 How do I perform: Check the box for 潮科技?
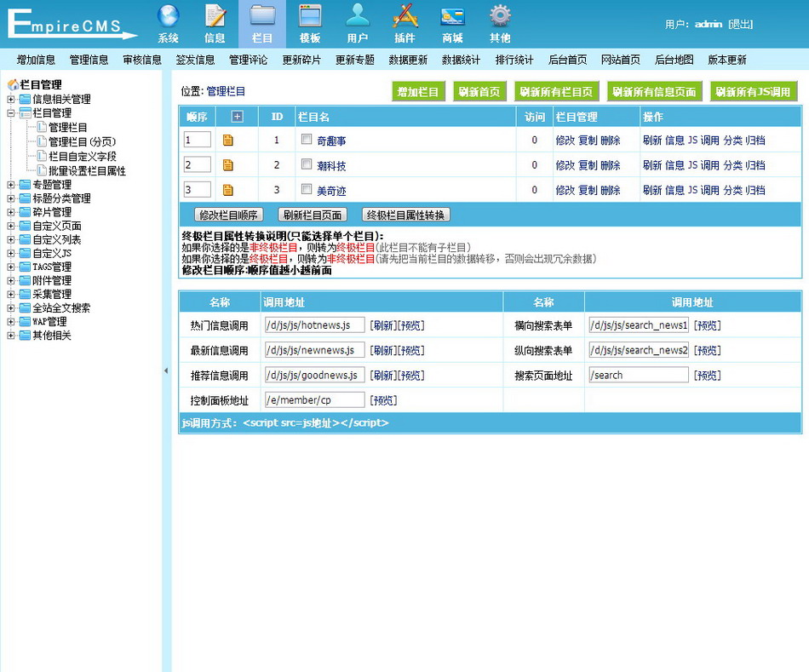[x=307, y=164]
